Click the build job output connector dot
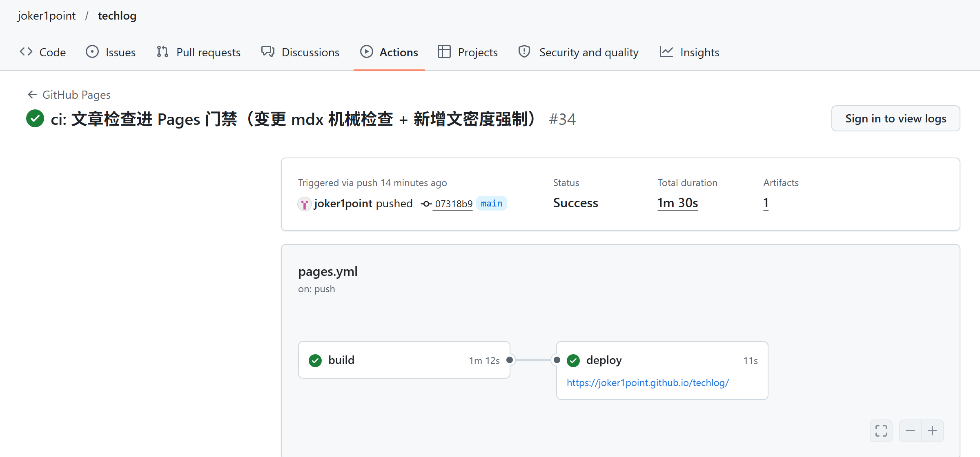Image resolution: width=980 pixels, height=457 pixels. (x=510, y=360)
